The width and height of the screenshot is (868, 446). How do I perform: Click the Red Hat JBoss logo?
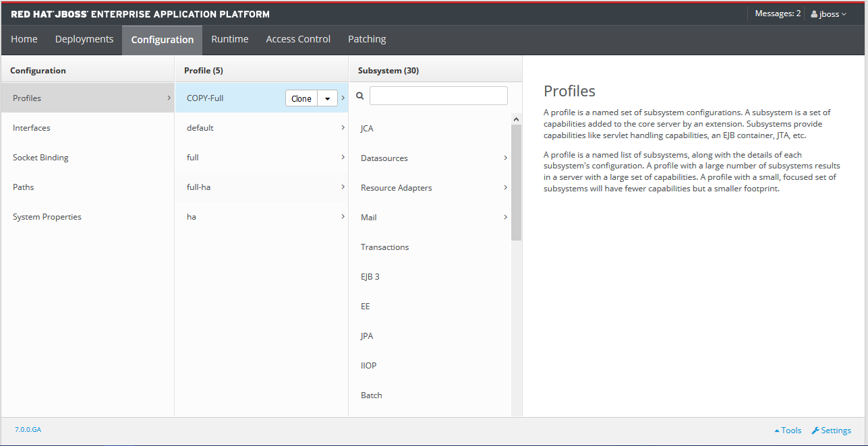coord(140,14)
